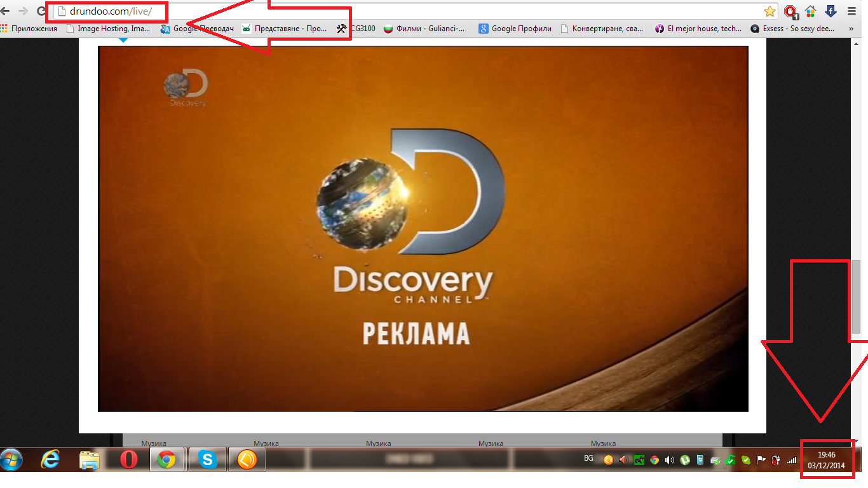Click the Facebook download extension icon

831,11
